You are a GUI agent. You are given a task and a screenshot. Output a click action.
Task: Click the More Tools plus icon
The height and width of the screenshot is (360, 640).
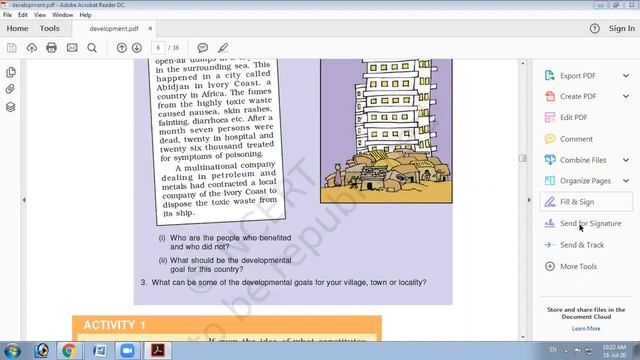click(x=550, y=267)
